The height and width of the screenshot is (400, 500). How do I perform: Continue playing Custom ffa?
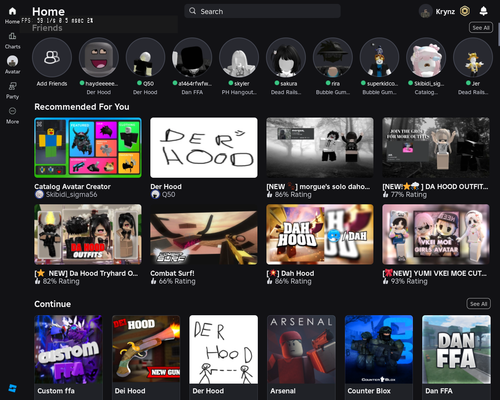pyautogui.click(x=68, y=349)
